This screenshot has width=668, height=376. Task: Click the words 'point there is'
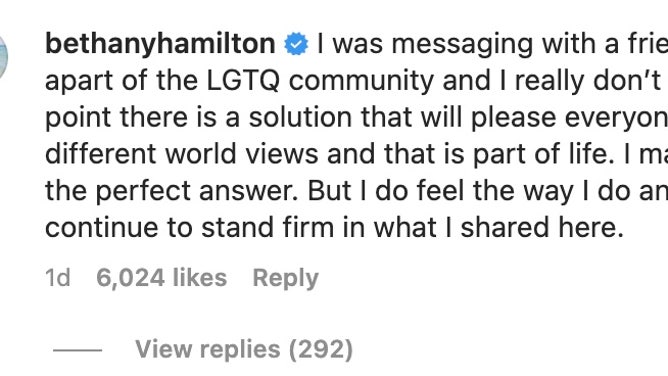pos(135,118)
